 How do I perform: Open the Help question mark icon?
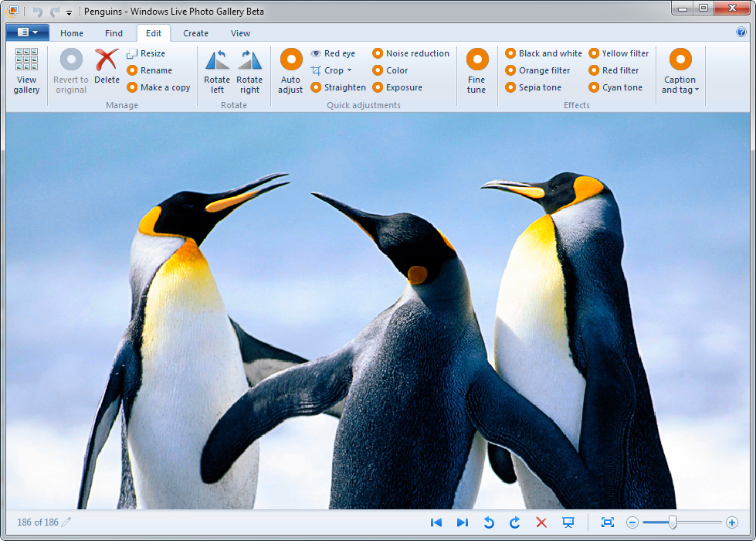tap(741, 32)
